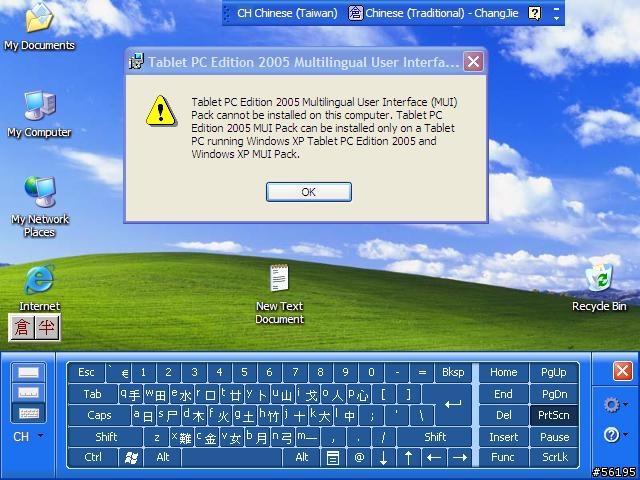The image size is (640, 480).
Task: Toggle the ChangJie 倉 mode button
Action: tap(22, 327)
